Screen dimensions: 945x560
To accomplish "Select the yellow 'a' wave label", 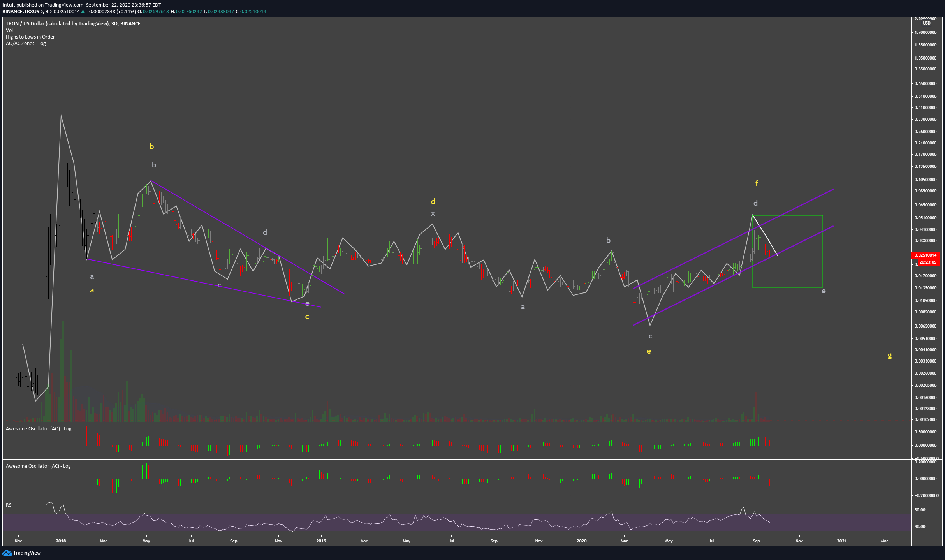I will [x=92, y=290].
